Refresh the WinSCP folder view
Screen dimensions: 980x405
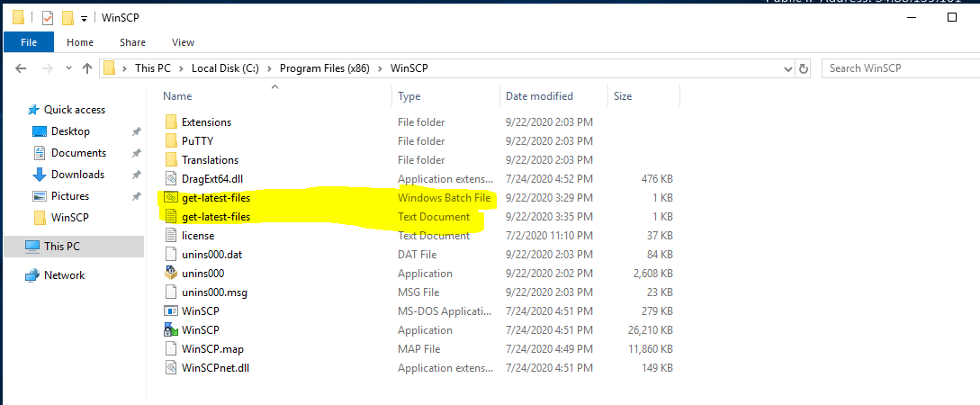pos(804,68)
